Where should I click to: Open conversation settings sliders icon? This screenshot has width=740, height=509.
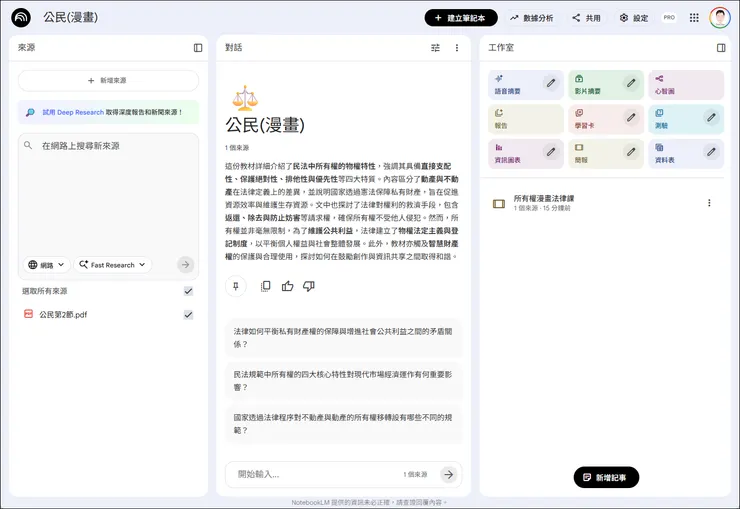coord(435,48)
